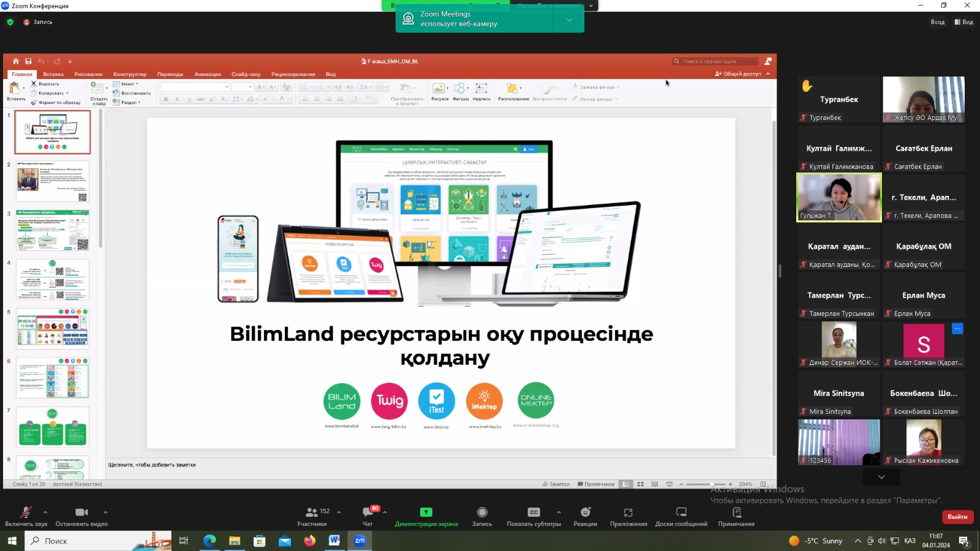Open the Конструктор ribbon tab

coord(130,74)
